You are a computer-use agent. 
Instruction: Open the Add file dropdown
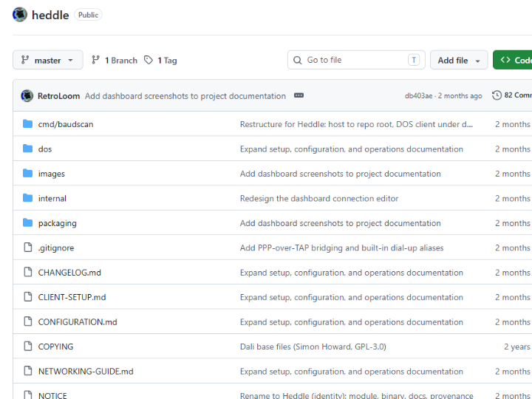459,60
